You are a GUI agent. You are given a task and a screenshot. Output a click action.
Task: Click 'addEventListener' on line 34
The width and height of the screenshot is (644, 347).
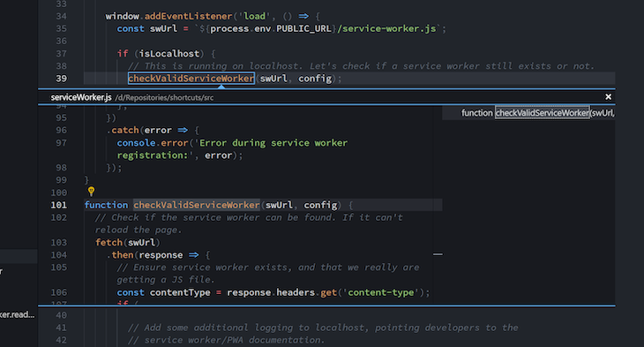coord(188,16)
